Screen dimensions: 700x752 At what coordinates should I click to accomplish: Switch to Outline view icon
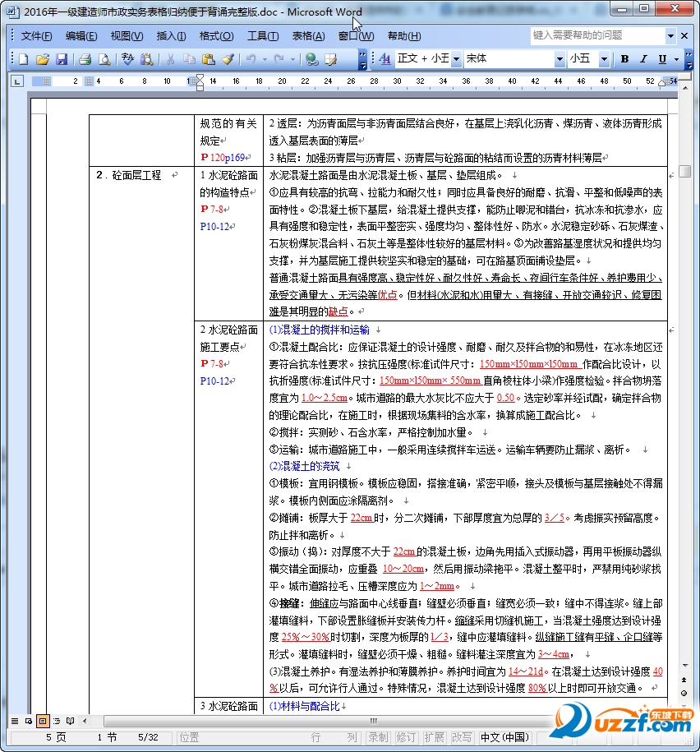coord(57,720)
